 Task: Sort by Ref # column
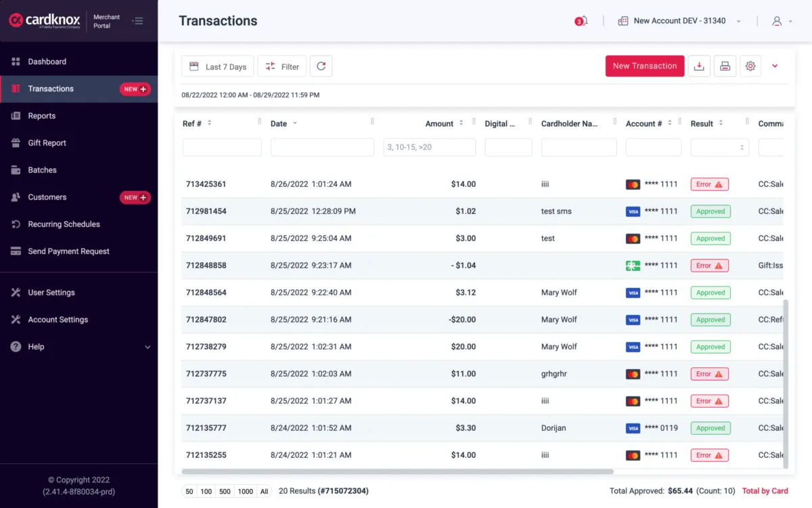pos(209,123)
